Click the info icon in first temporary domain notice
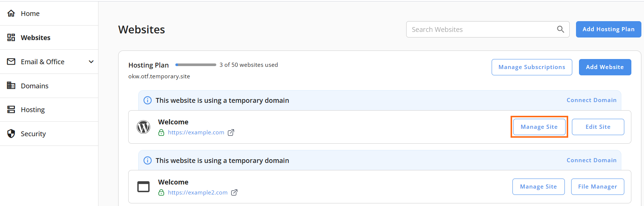Viewport: 644px width, 206px height. [x=148, y=100]
